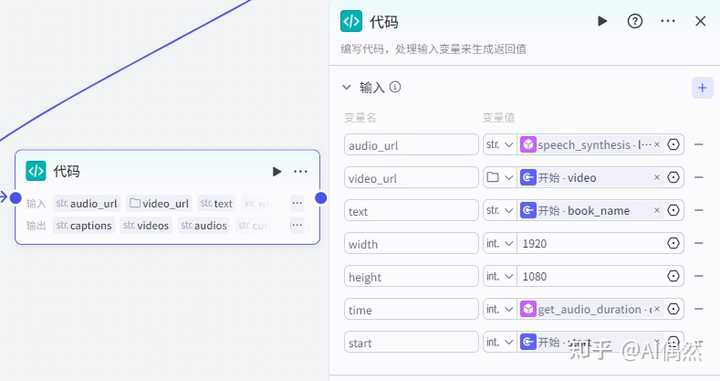
Task: Click the node's right output port
Action: coord(321,198)
